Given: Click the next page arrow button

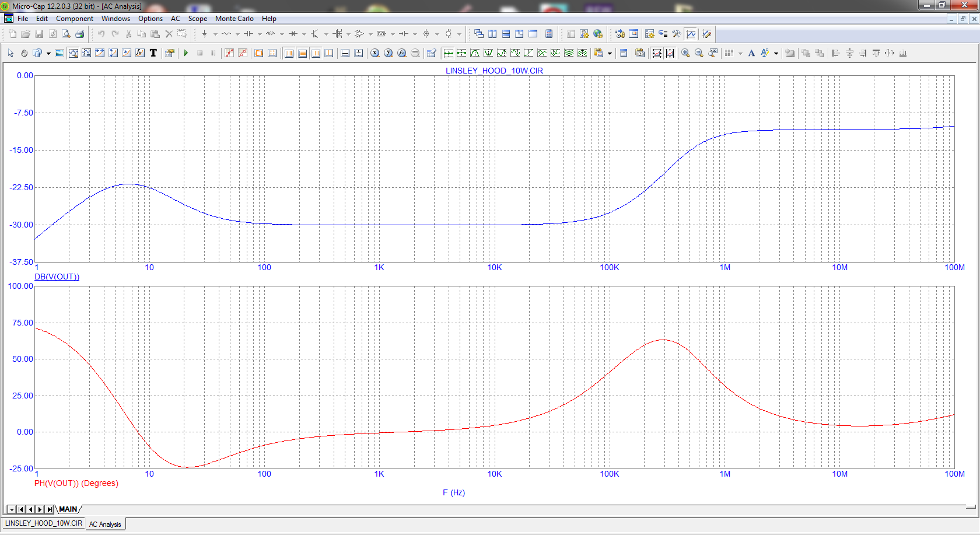Looking at the screenshot, I should [x=40, y=509].
